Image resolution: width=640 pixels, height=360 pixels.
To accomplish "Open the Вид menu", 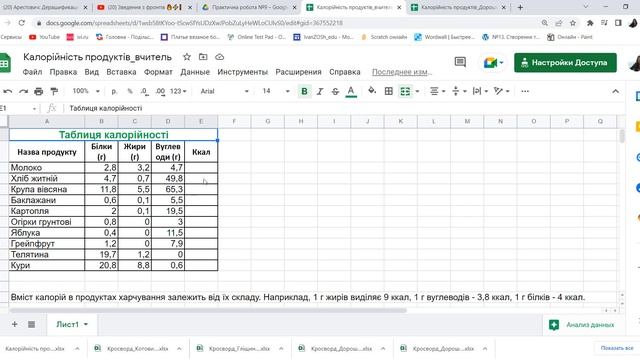I will pyautogui.click(x=91, y=72).
